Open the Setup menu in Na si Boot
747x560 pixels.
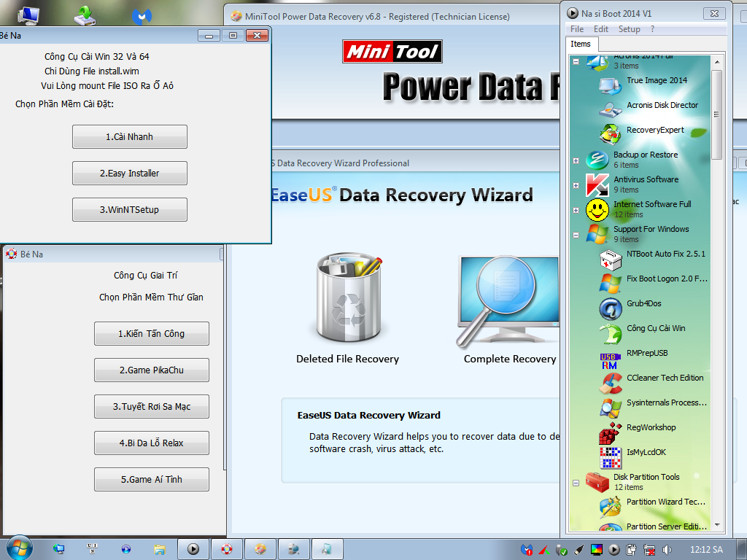pos(630,29)
